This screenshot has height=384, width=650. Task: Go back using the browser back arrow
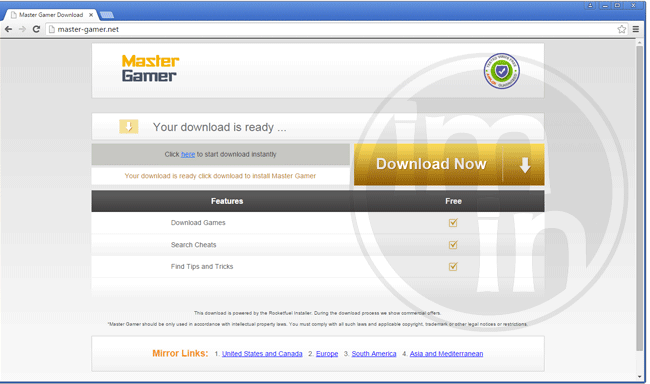8,29
